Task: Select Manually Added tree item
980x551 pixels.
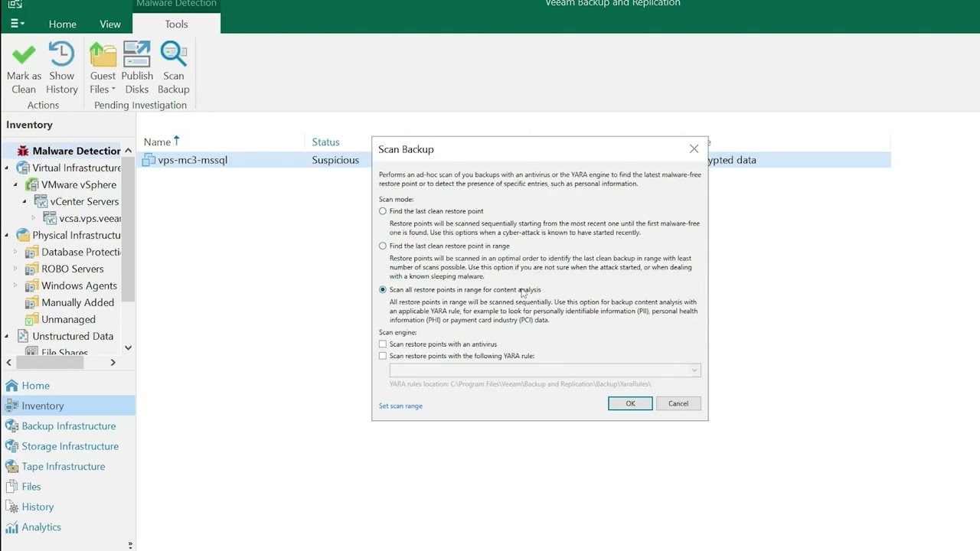Action: pyautogui.click(x=77, y=302)
